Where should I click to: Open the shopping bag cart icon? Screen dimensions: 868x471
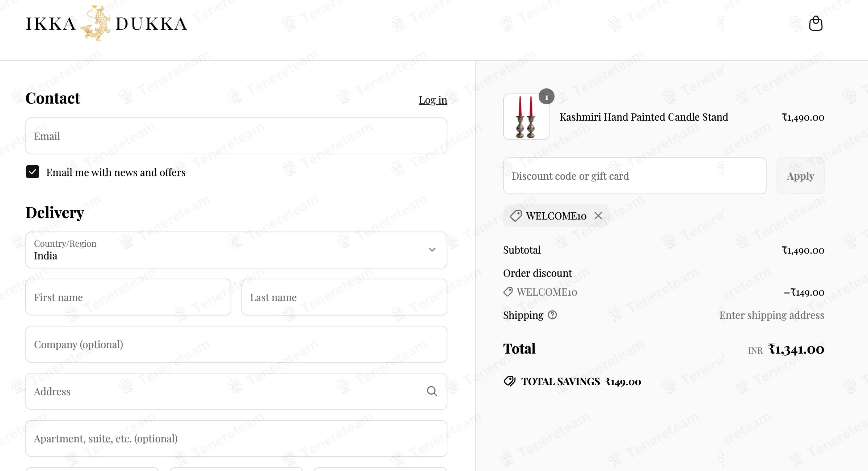coord(816,24)
